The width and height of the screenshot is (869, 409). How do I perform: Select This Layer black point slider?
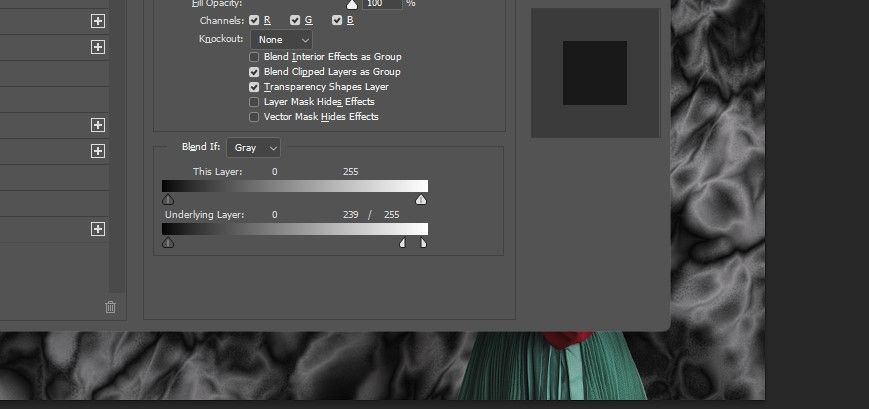click(x=168, y=200)
